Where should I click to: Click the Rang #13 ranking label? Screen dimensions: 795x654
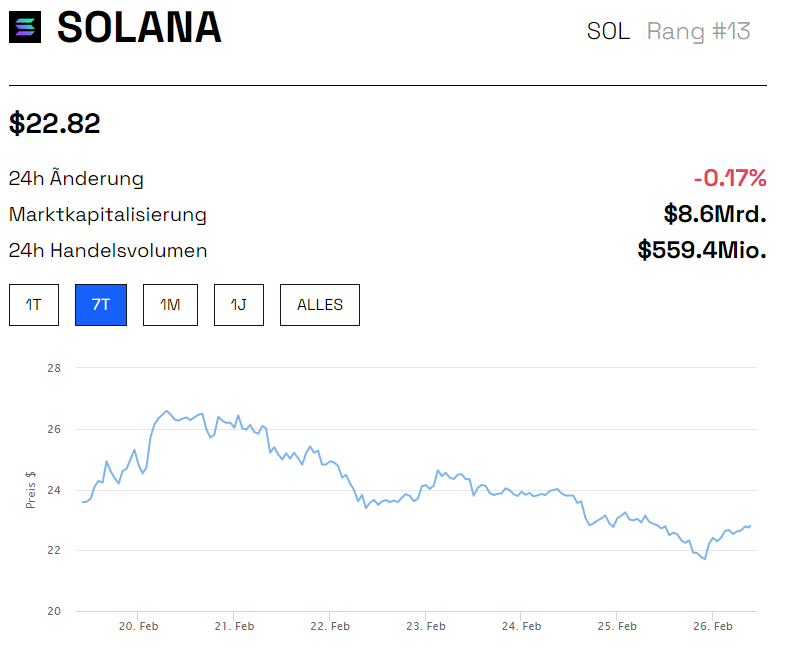click(x=698, y=31)
